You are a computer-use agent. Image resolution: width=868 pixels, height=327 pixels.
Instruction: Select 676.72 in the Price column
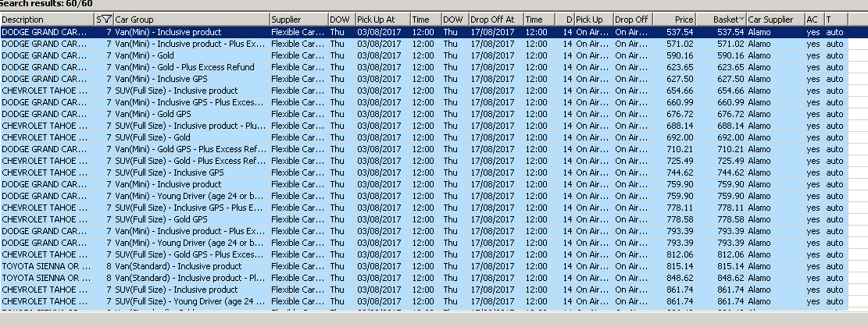674,114
